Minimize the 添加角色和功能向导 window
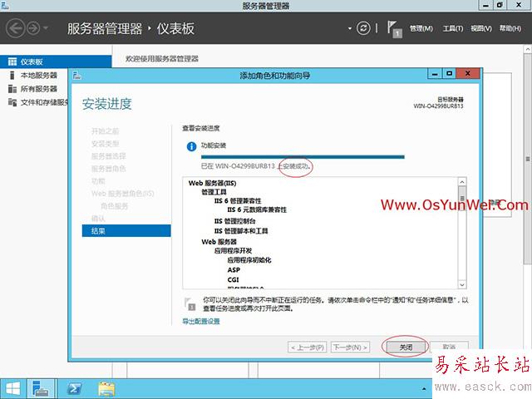 pyautogui.click(x=435, y=74)
